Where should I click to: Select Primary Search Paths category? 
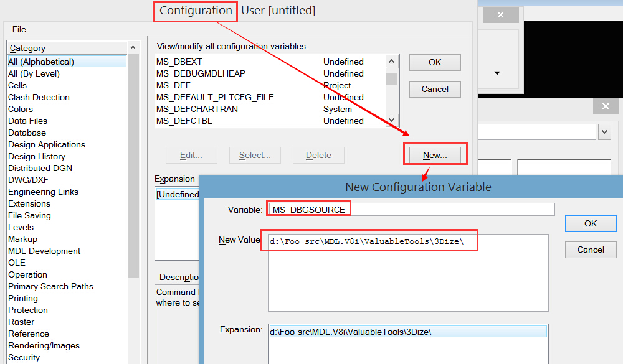tap(50, 286)
